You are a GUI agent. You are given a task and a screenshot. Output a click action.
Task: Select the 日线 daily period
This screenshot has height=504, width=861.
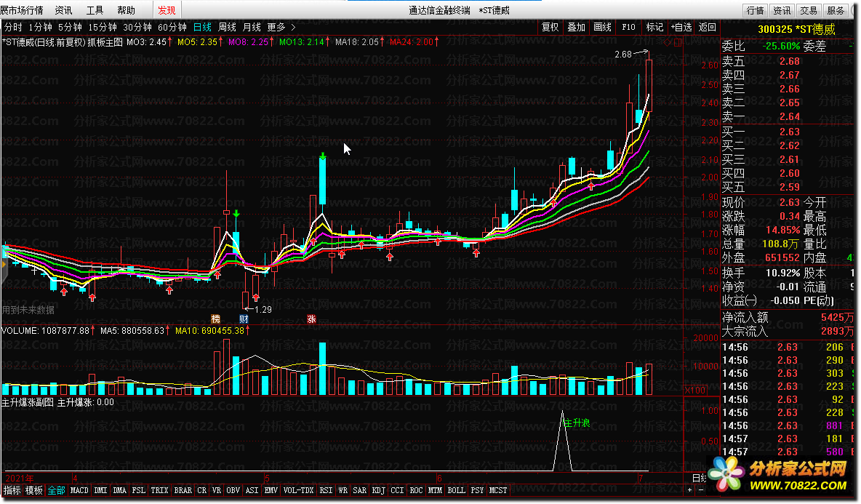click(x=203, y=27)
